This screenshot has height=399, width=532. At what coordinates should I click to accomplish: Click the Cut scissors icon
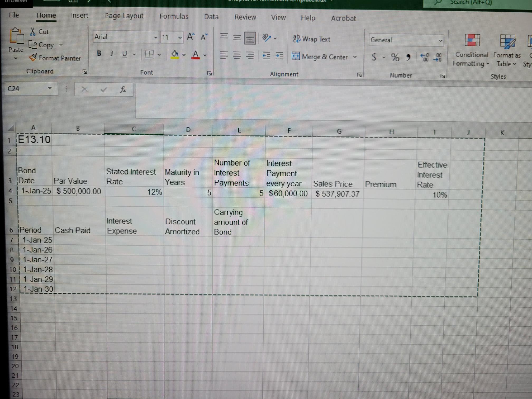(33, 32)
